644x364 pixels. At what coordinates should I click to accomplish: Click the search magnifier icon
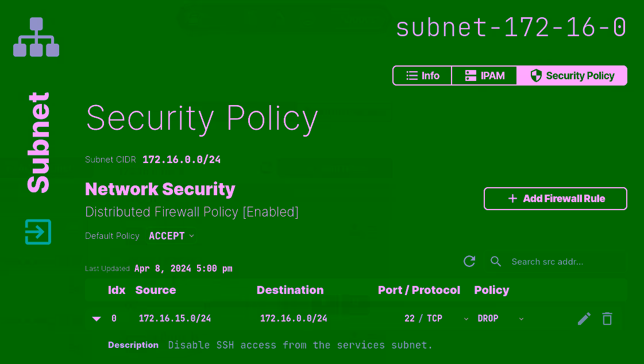(x=495, y=261)
